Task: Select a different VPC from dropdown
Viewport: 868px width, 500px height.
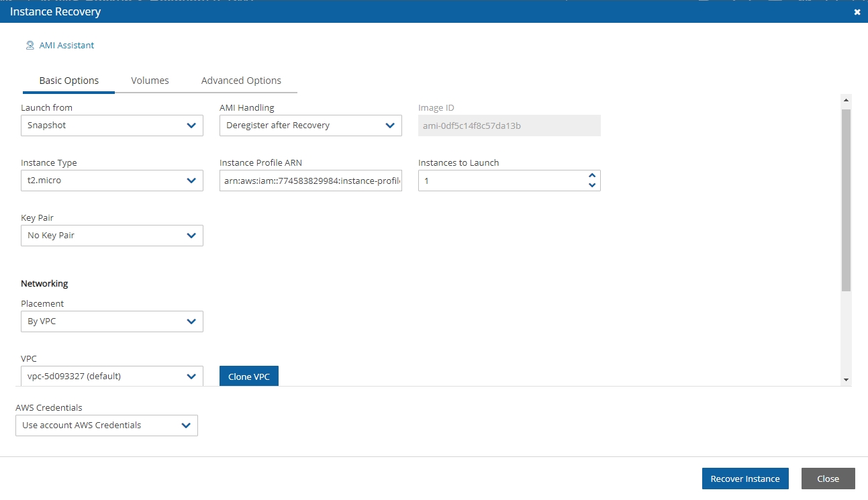Action: (111, 377)
